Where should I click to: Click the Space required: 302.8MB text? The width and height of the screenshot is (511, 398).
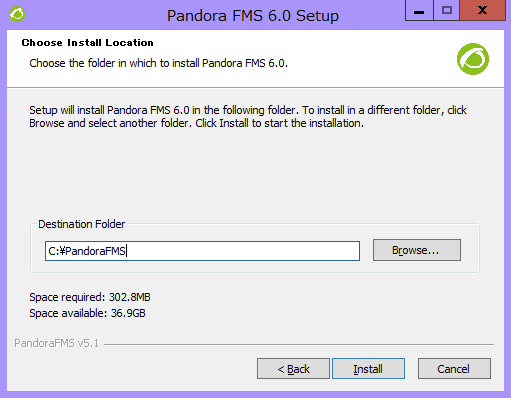click(x=90, y=297)
